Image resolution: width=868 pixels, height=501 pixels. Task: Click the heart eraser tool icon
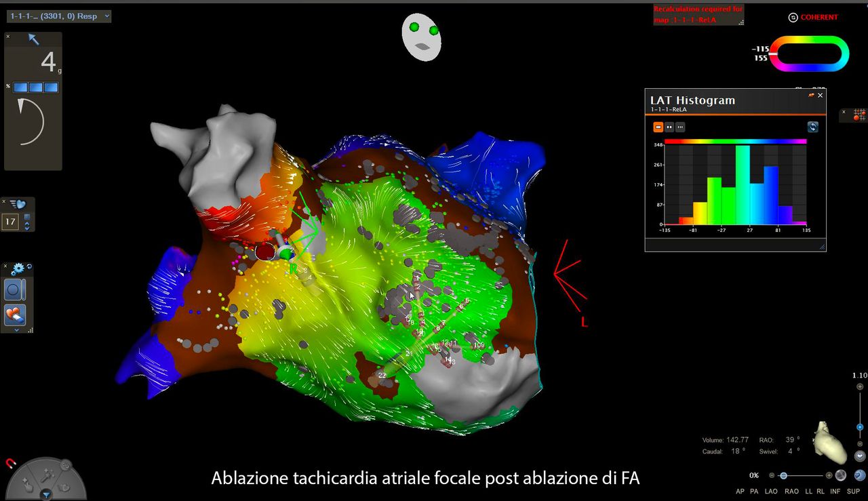point(15,315)
